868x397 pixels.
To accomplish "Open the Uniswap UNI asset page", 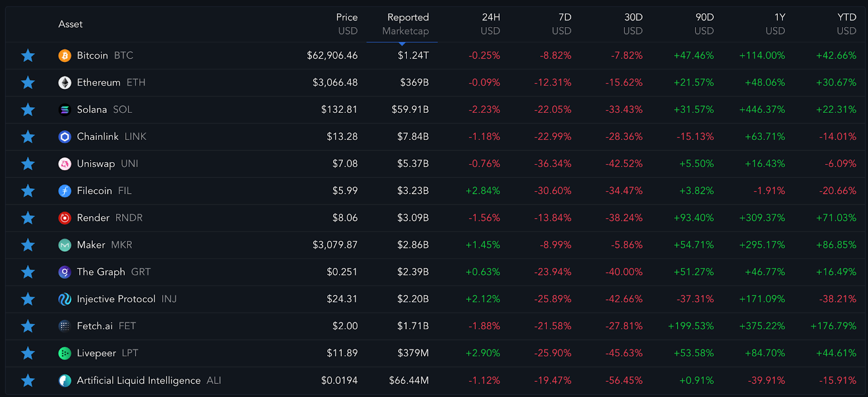I will [107, 164].
